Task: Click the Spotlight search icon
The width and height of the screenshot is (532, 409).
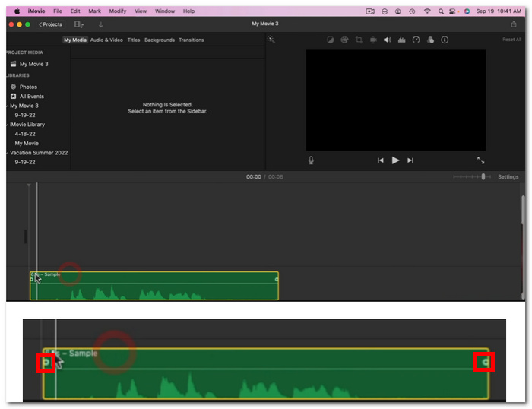Action: [x=441, y=11]
